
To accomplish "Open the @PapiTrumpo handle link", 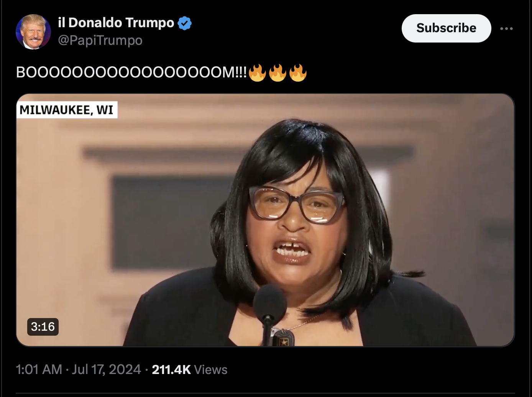I will 100,40.
